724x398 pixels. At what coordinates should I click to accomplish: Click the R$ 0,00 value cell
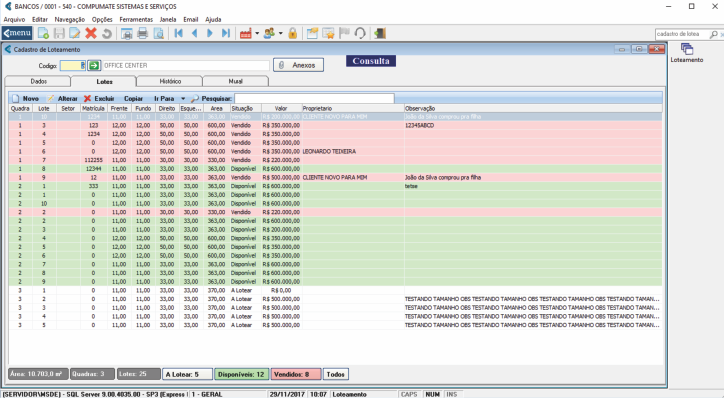point(281,290)
